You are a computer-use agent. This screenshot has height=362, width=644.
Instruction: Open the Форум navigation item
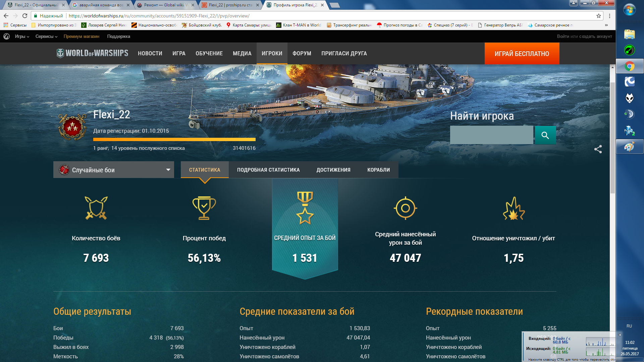pyautogui.click(x=302, y=53)
